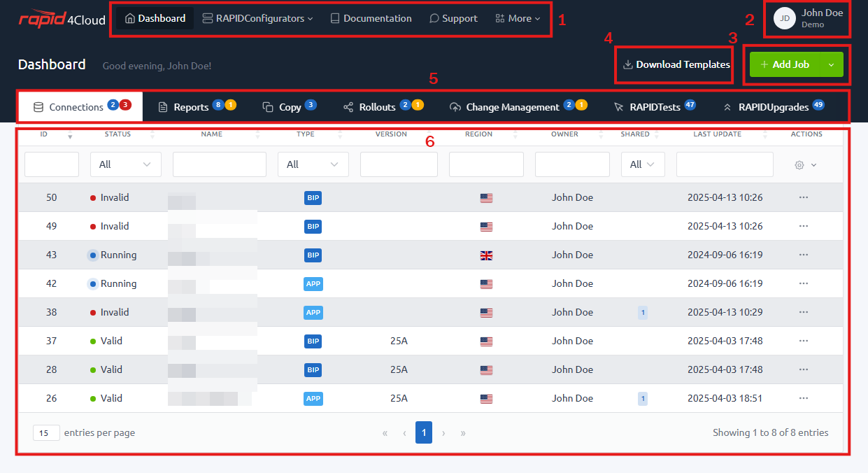Screen dimensions: 868x473
Task: Click the BIP type badge in row 43
Action: (x=313, y=255)
